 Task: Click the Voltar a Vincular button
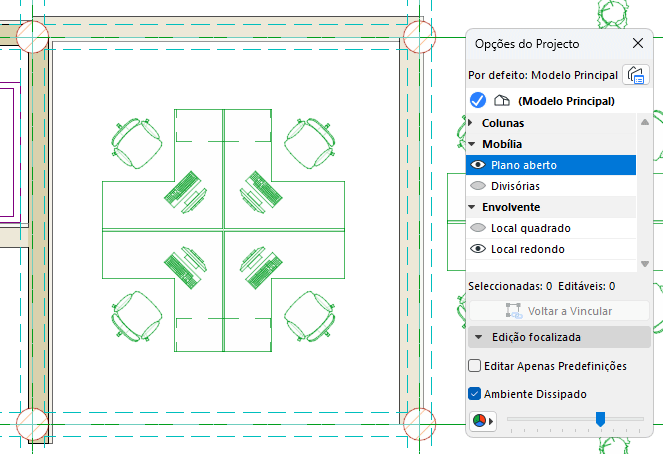pyautogui.click(x=559, y=311)
